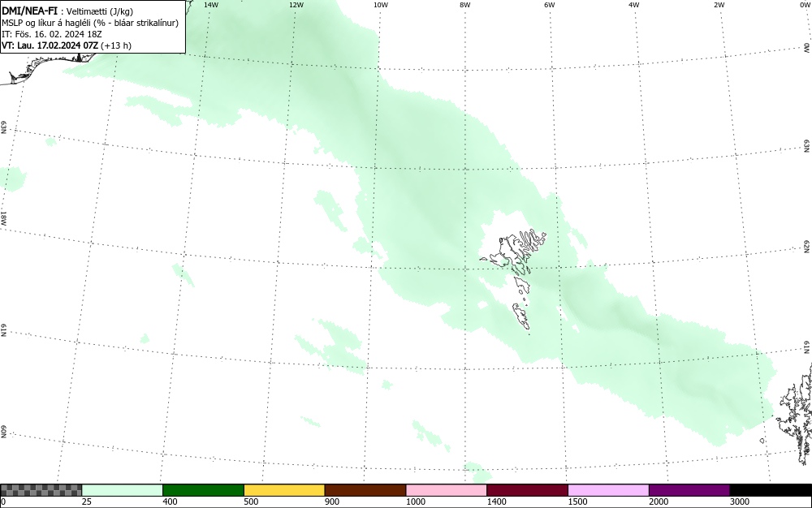Click the "14W" longitude label
812x508 pixels.
point(211,5)
